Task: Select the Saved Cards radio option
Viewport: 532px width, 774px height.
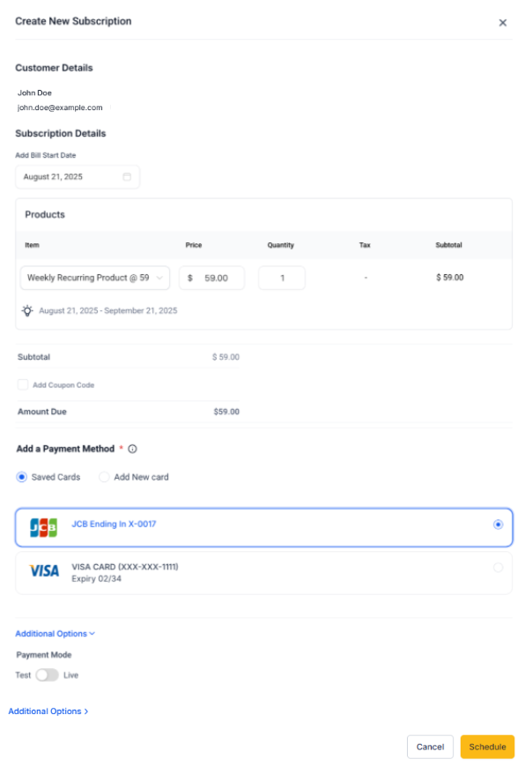Action: point(22,477)
